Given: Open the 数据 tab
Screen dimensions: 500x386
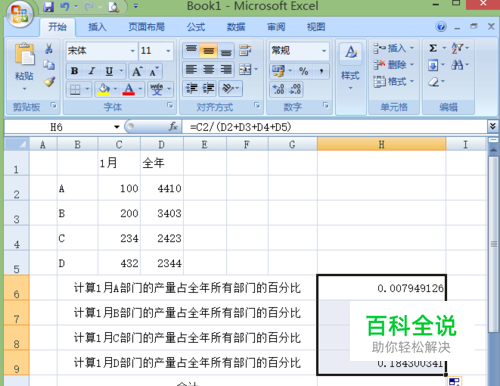Looking at the screenshot, I should pyautogui.click(x=236, y=27).
